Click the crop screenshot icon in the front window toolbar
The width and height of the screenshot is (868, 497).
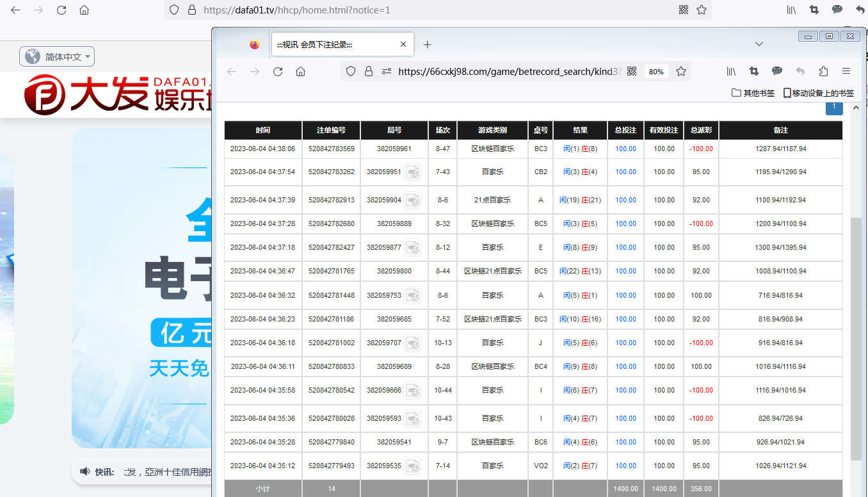tap(754, 72)
